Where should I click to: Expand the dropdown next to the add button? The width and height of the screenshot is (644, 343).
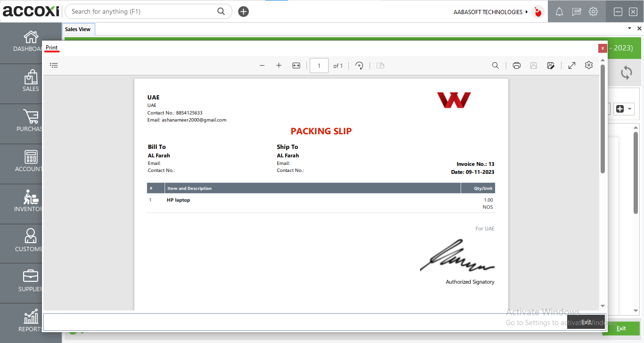point(630,109)
